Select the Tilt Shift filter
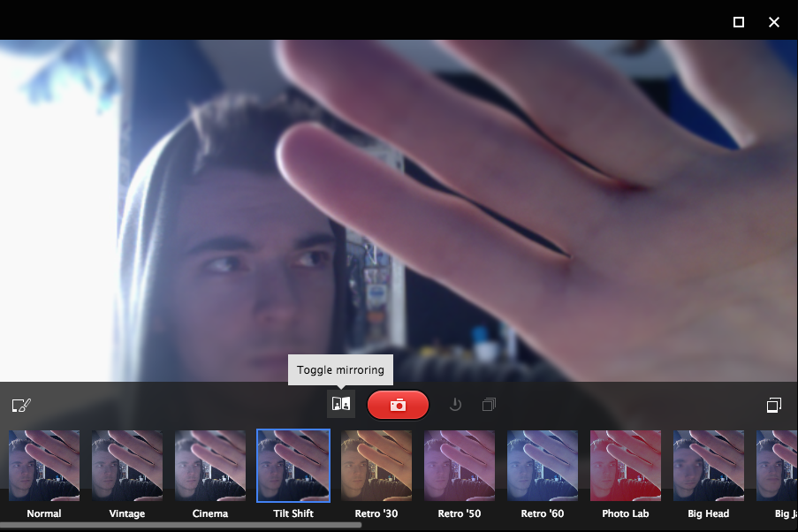Image resolution: width=798 pixels, height=532 pixels. 293,466
